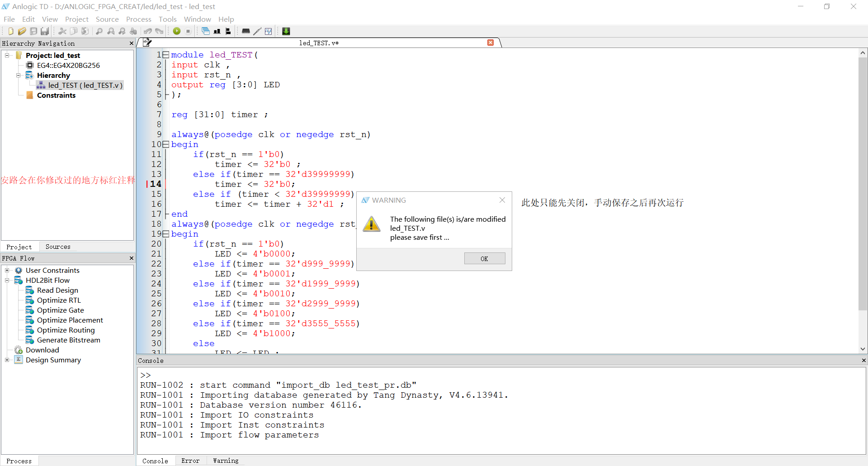Viewport: 868px width, 466px height.
Task: Click Optimize Placement flow step
Action: pos(65,320)
